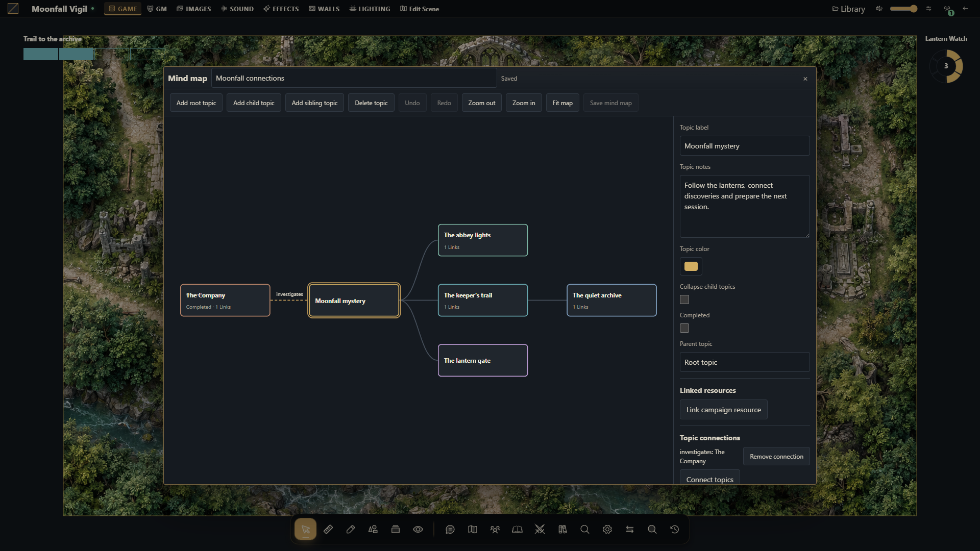Switch to the GM tab
980x551 pixels.
click(x=157, y=9)
